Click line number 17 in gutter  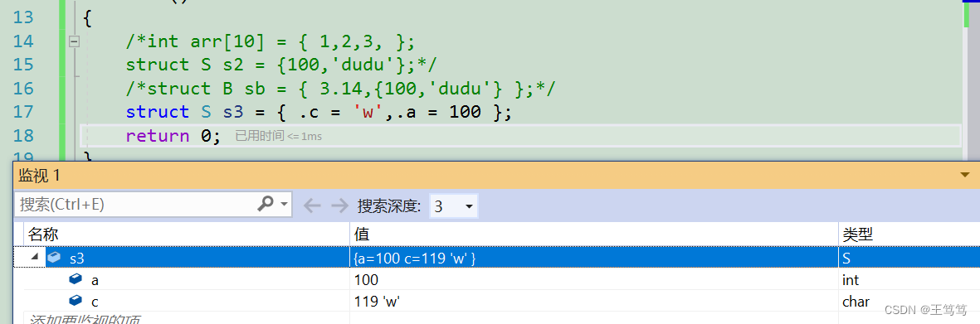(x=23, y=113)
